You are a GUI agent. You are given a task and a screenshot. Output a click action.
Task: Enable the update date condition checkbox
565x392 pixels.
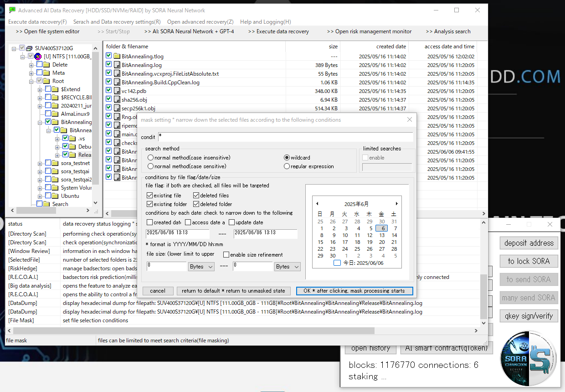(231, 222)
